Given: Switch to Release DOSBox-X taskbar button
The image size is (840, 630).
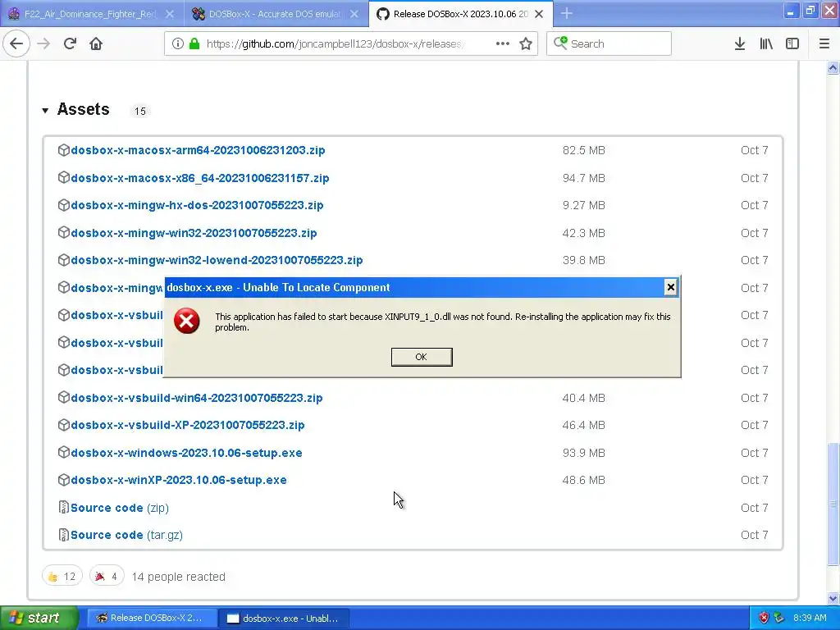Looking at the screenshot, I should point(152,619).
